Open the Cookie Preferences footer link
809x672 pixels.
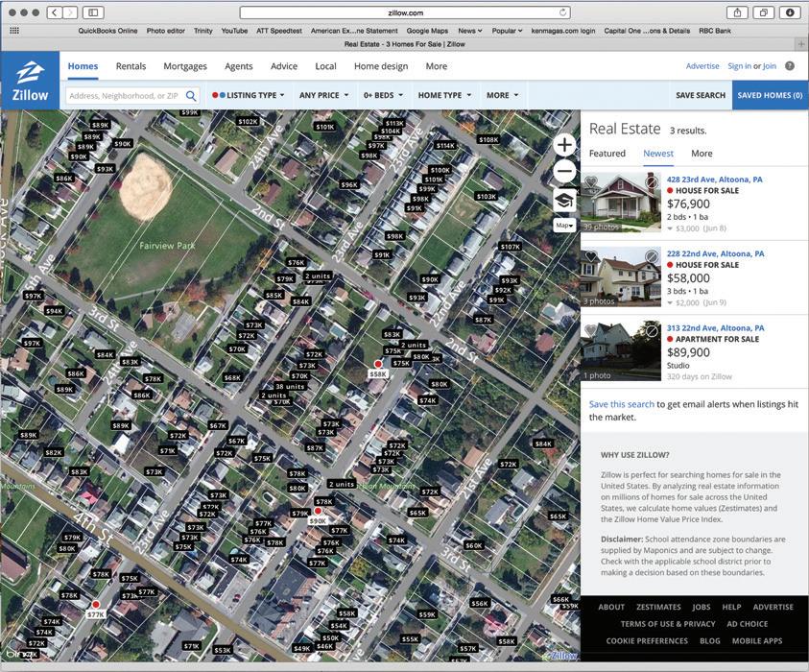point(647,640)
